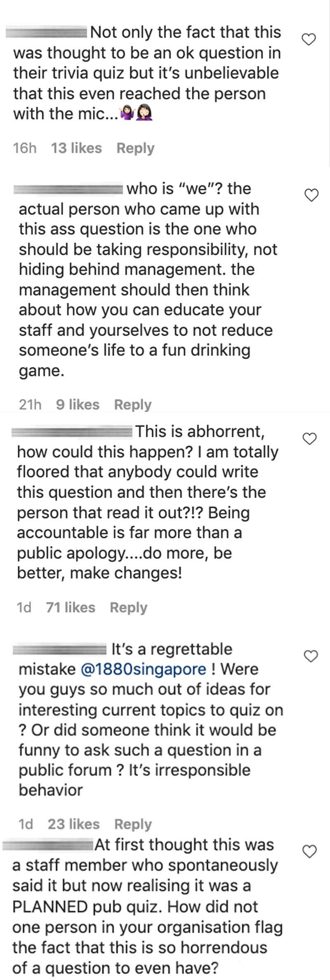Like the 'PLANNED pub quiz' comment
330x980 pixels.
click(x=310, y=851)
